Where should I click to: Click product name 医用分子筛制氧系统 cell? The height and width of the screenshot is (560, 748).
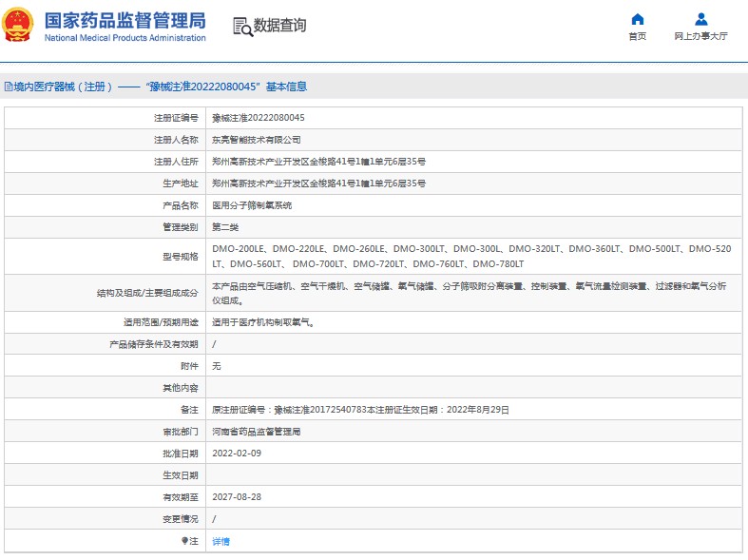(x=252, y=205)
